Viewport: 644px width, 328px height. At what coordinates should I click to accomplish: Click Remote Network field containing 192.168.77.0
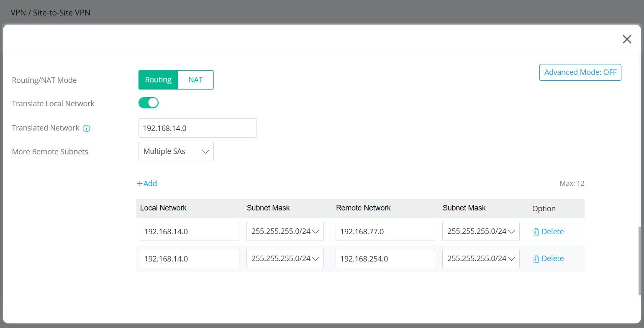pos(385,231)
